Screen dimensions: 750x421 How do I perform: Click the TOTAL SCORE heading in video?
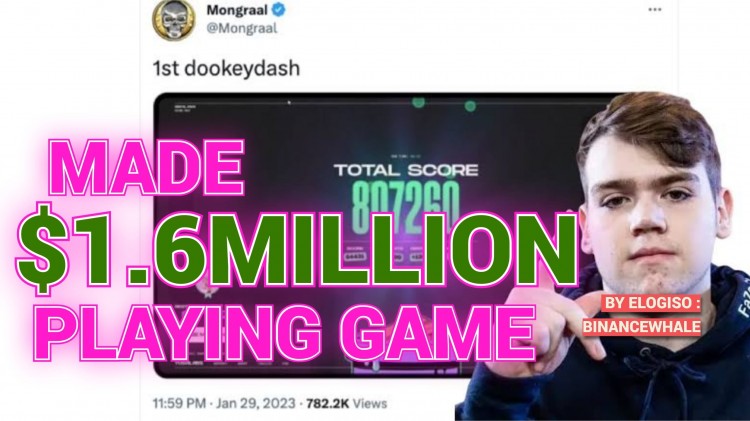click(406, 170)
